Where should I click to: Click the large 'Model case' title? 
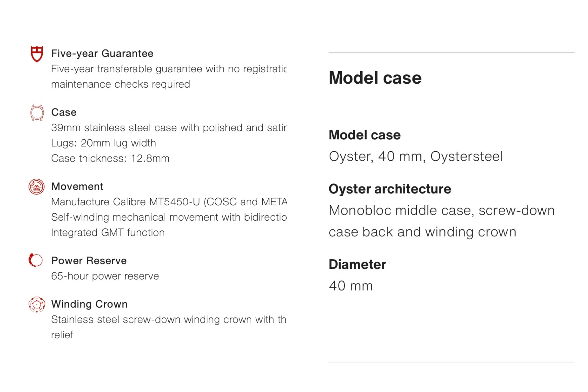375,78
